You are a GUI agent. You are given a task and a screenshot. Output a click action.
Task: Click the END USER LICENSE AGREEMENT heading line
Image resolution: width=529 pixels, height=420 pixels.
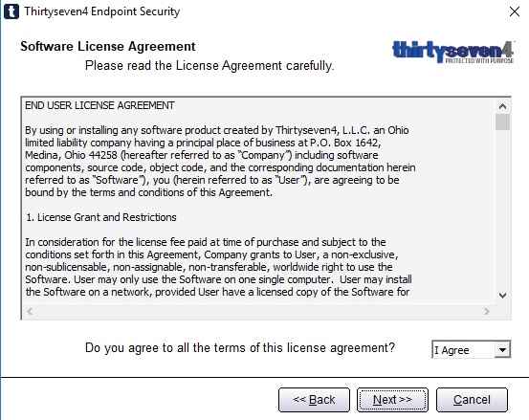[x=99, y=105]
